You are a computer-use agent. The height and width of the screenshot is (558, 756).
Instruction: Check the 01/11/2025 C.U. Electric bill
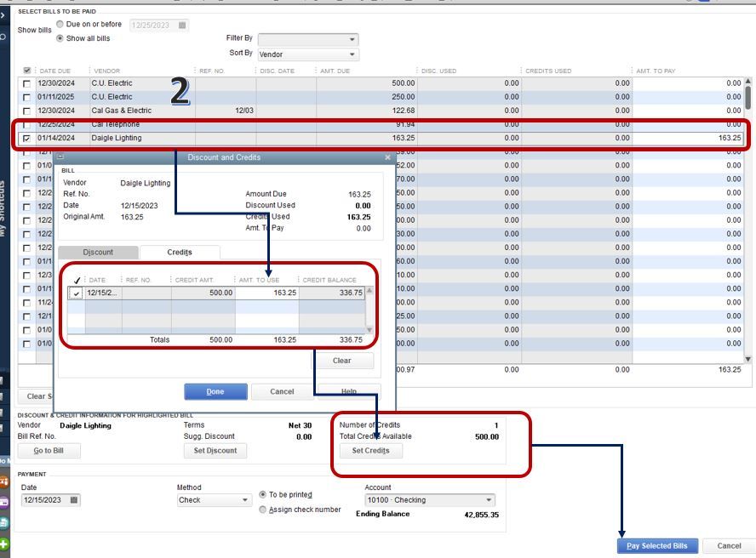[26, 97]
